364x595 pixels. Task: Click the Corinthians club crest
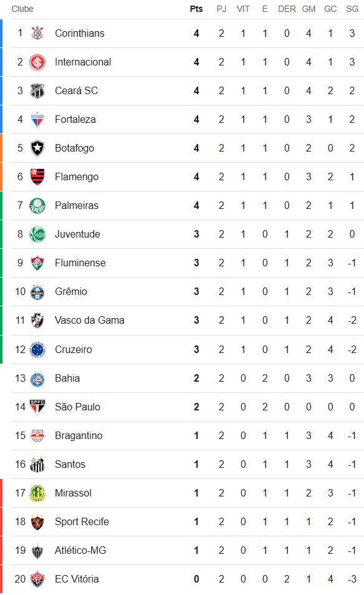coord(37,34)
